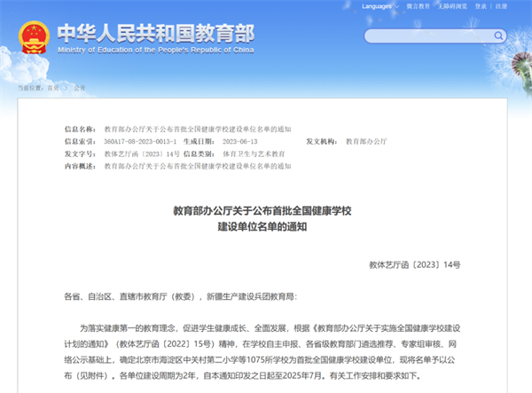Click the 登录 link
Image resolution: width=532 pixels, height=393 pixels.
[x=481, y=6]
